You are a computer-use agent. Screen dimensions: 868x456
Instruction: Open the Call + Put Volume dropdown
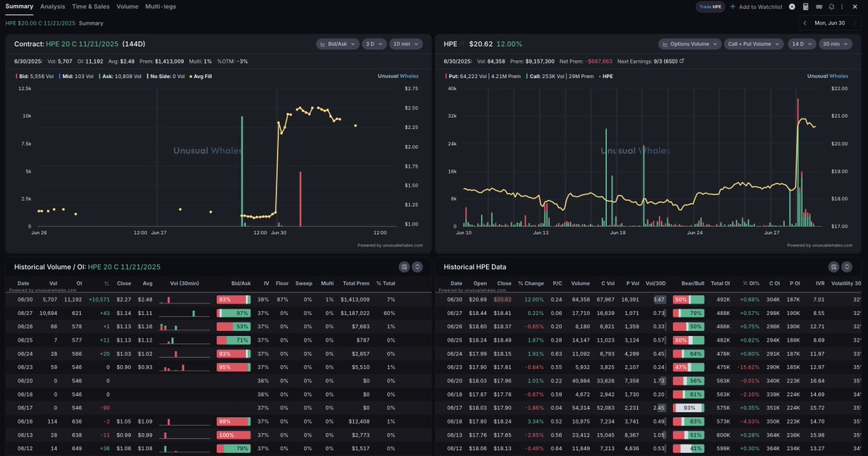[754, 43]
